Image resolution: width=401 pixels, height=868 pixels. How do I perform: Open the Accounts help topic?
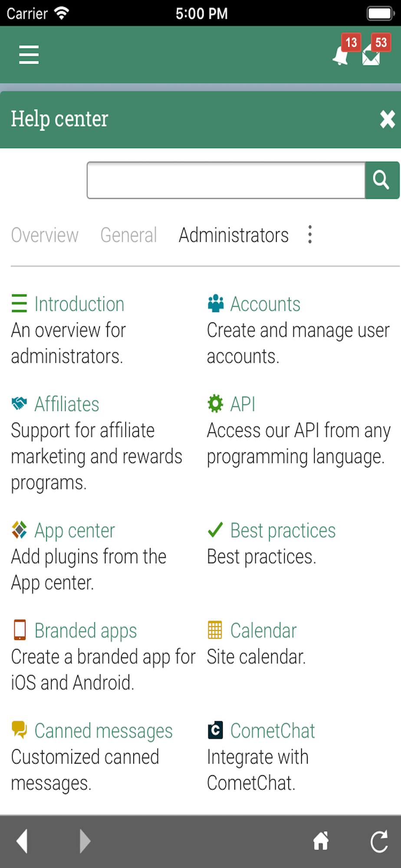click(x=265, y=304)
